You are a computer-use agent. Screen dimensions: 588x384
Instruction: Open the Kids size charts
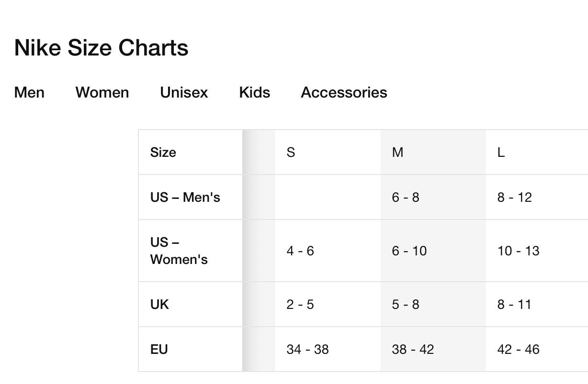pyautogui.click(x=254, y=92)
